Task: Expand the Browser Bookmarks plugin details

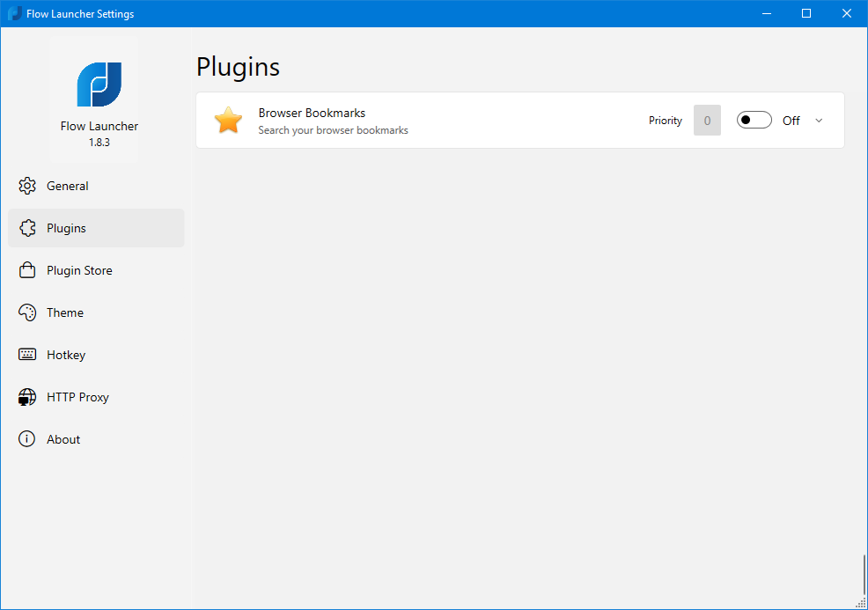Action: 819,121
